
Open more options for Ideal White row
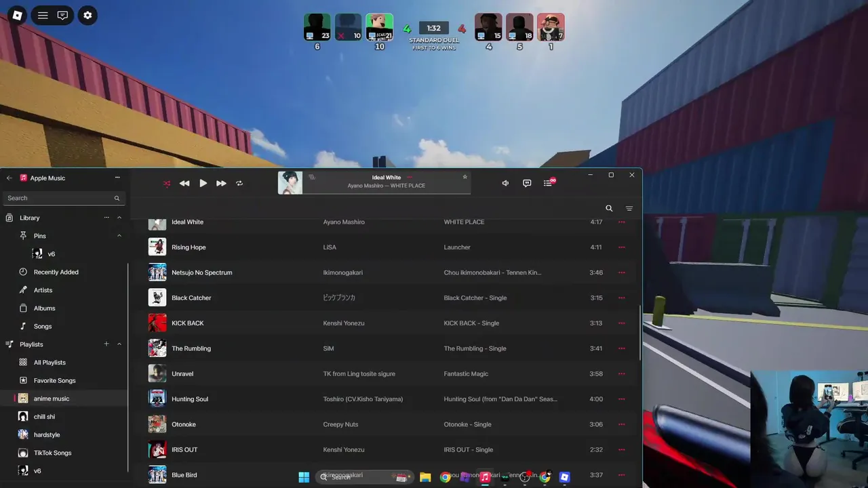621,222
